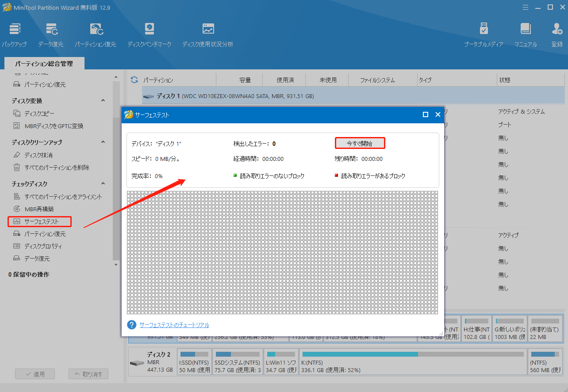Collapse the チェックディスク section

104,184
